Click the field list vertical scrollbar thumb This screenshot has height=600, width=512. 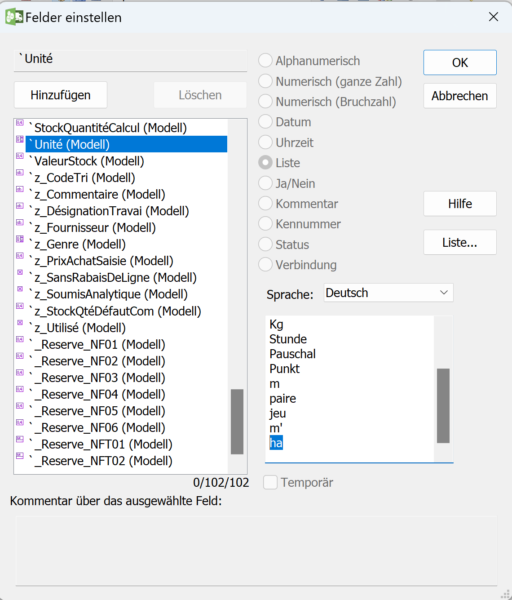pos(237,421)
